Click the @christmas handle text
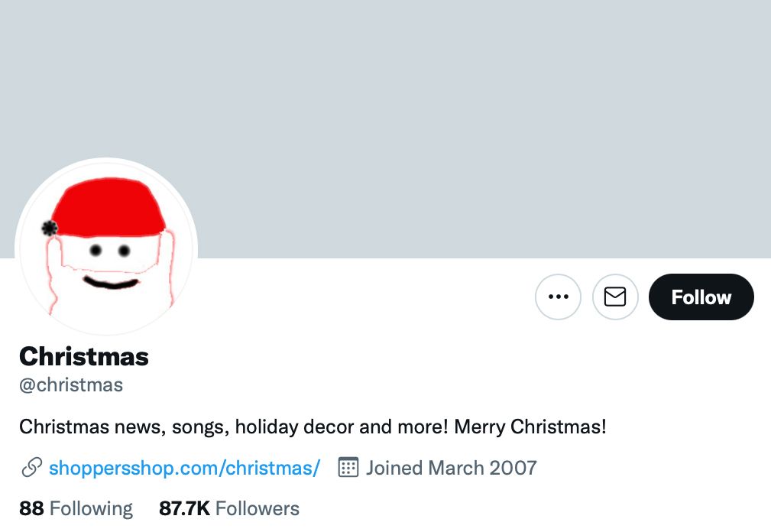 coord(71,384)
